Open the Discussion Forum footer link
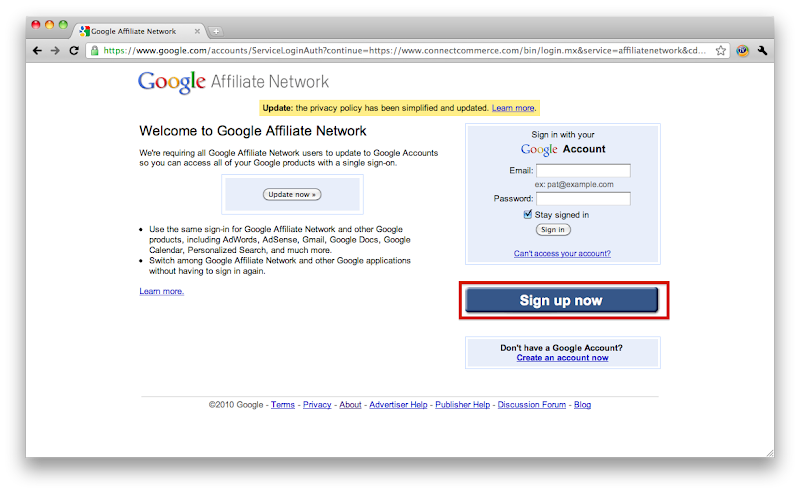Image resolution: width=800 pixels, height=493 pixels. click(x=532, y=405)
